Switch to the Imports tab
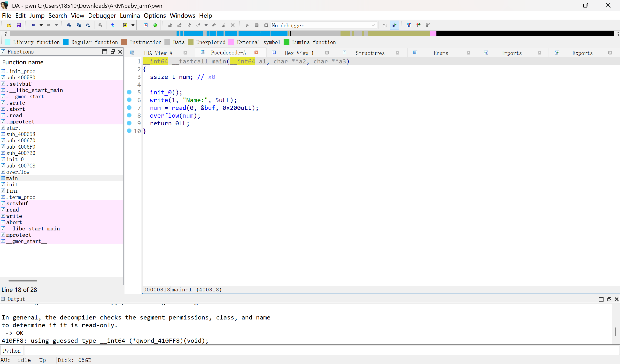The height and width of the screenshot is (364, 620). pyautogui.click(x=511, y=53)
